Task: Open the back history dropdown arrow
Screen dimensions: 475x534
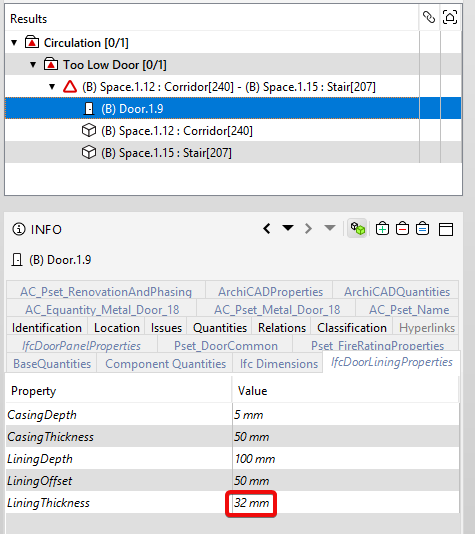Action: [288, 227]
